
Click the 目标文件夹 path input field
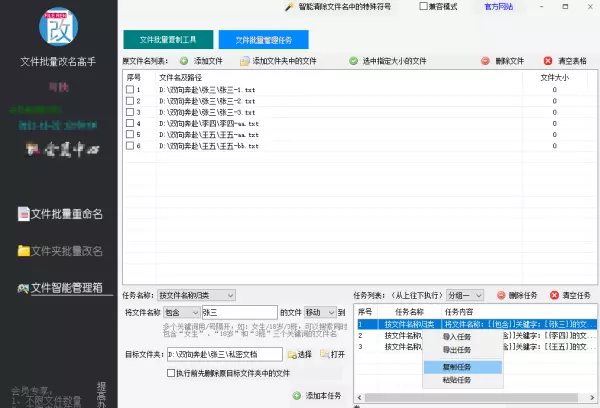tap(225, 354)
